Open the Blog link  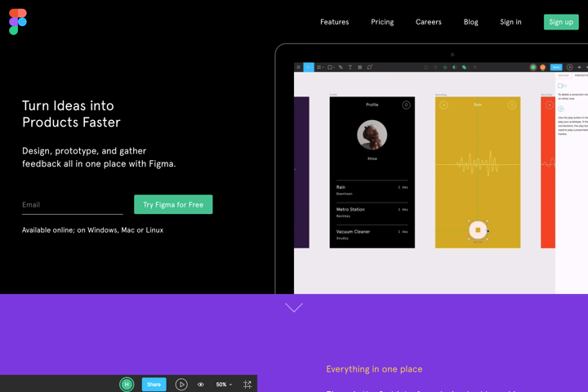pos(470,22)
